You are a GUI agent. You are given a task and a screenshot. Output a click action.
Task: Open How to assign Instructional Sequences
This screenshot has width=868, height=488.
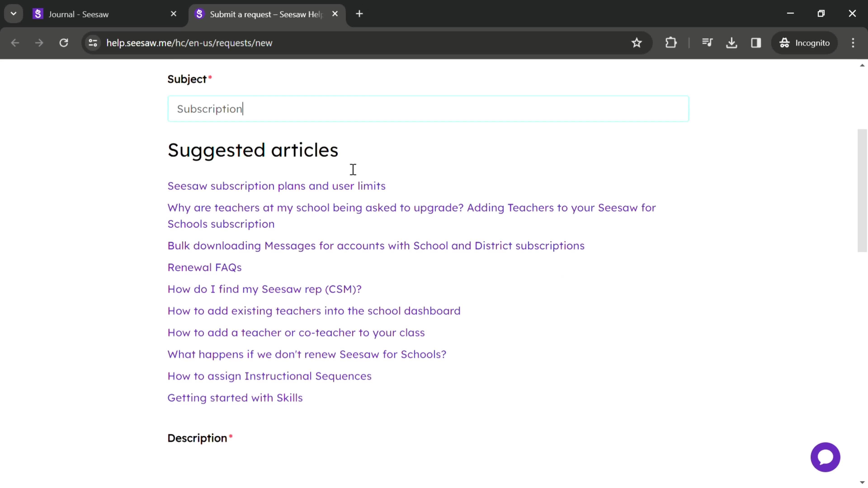(x=269, y=376)
